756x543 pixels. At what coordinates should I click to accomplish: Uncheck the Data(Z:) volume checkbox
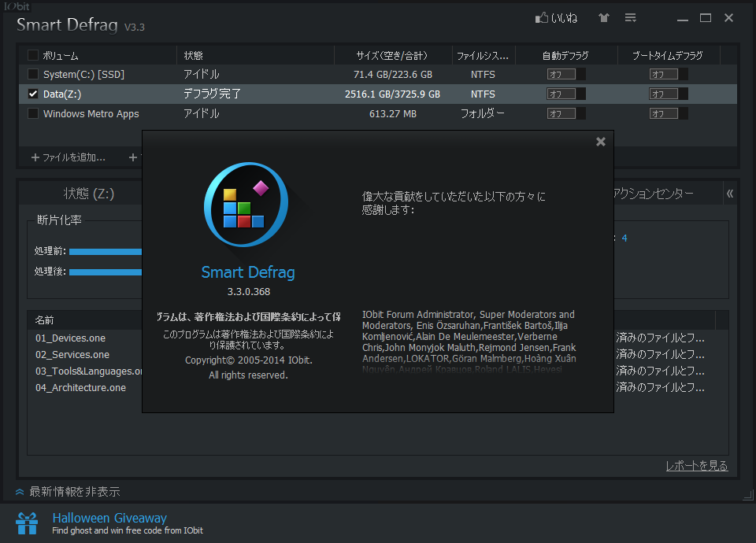click(32, 93)
